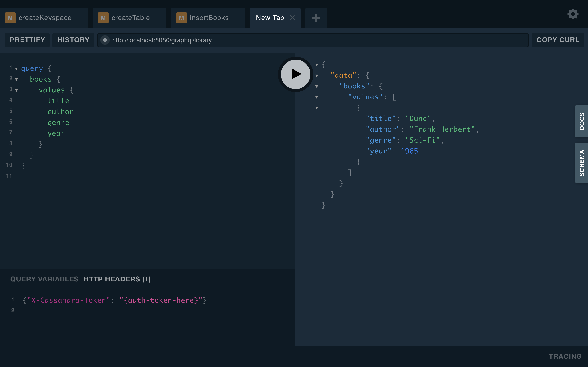Switch to the createTable tab

pos(130,18)
